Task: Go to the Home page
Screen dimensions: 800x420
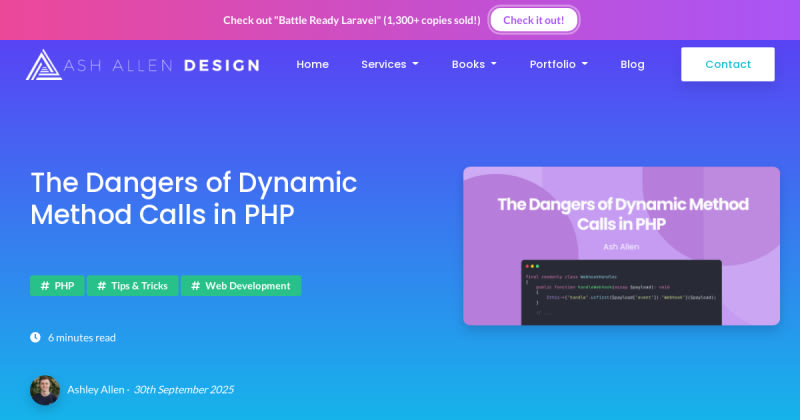Action: click(312, 64)
